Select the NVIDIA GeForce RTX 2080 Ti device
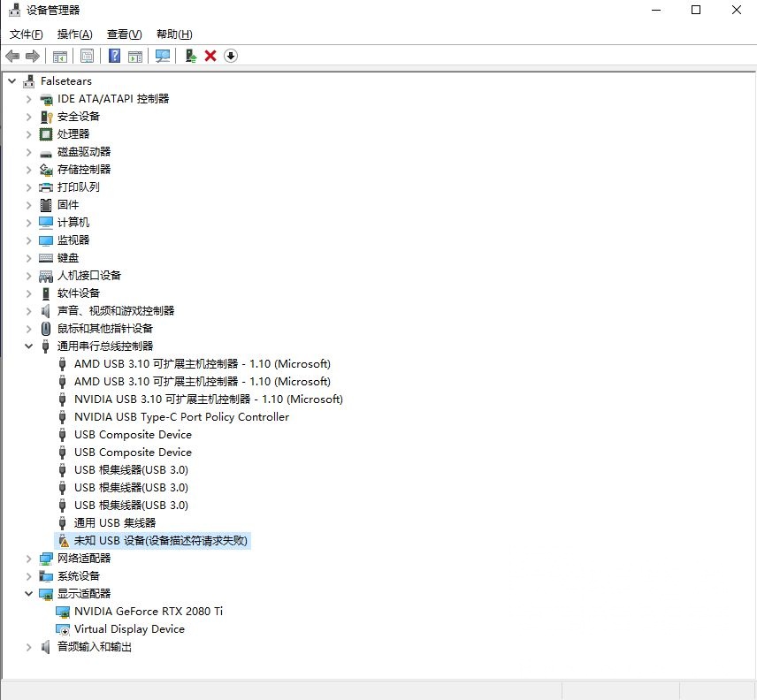 [x=140, y=611]
